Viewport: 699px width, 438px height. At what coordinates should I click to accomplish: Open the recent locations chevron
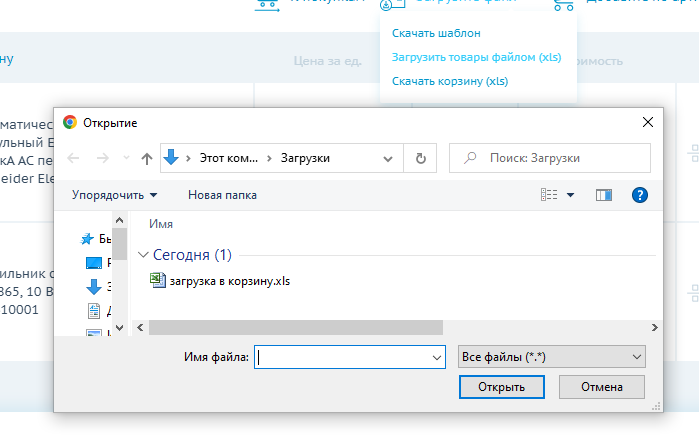click(126, 158)
